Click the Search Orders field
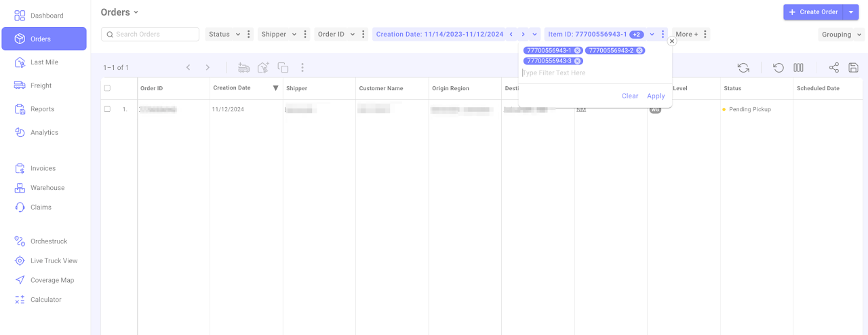Viewport: 868px width, 335px height. click(150, 34)
